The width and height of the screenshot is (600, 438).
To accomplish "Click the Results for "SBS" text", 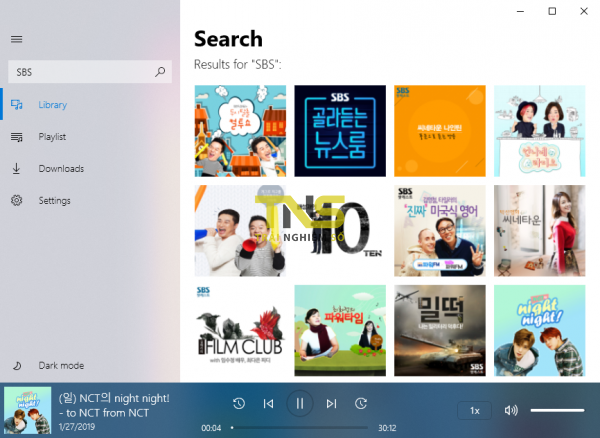I will [x=238, y=64].
